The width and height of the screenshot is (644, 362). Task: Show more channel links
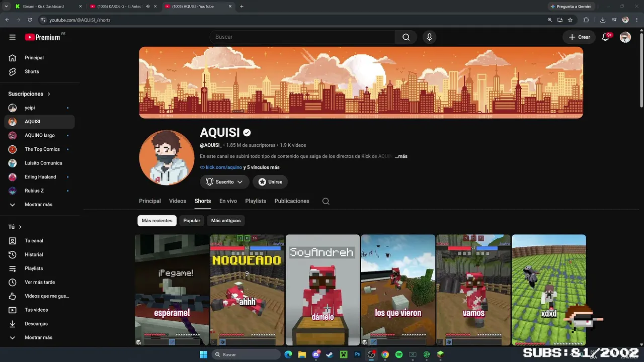click(x=261, y=167)
